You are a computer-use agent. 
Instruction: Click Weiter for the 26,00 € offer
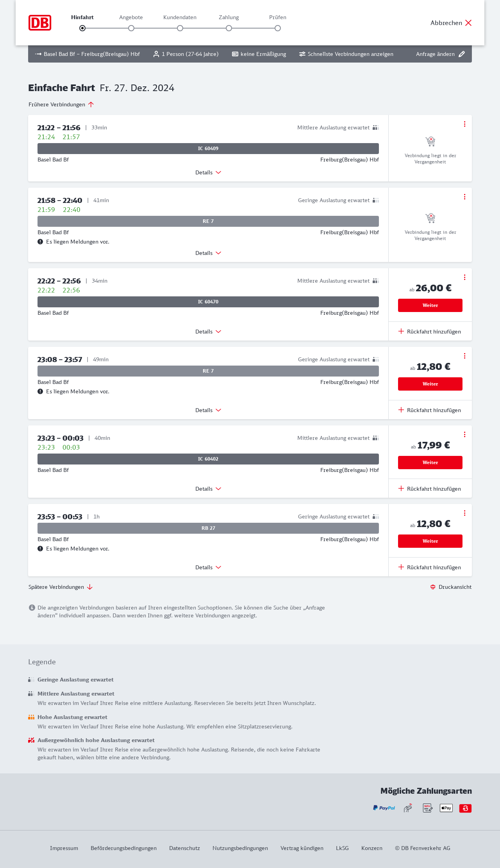pyautogui.click(x=430, y=305)
